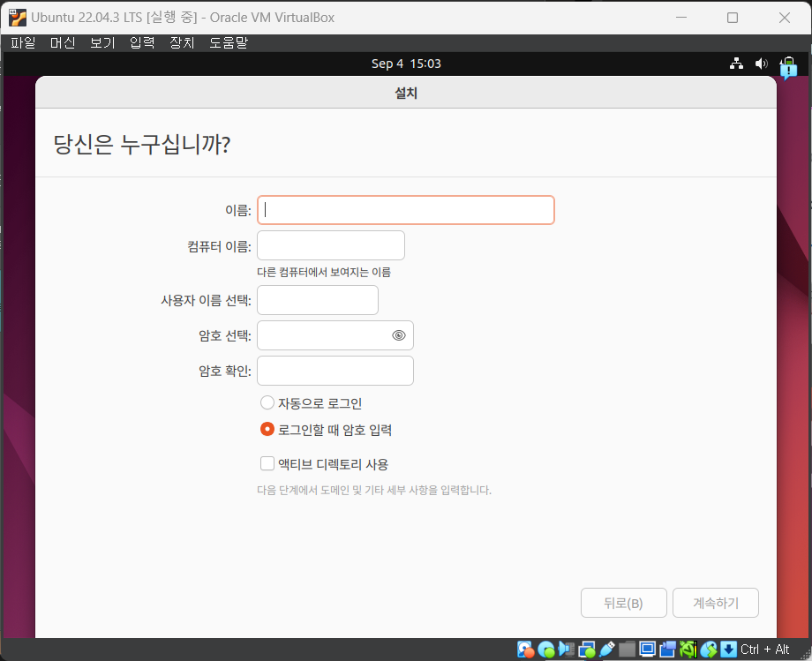Click the hard disk activity indicator icon
The width and height of the screenshot is (812, 661).
[525, 650]
